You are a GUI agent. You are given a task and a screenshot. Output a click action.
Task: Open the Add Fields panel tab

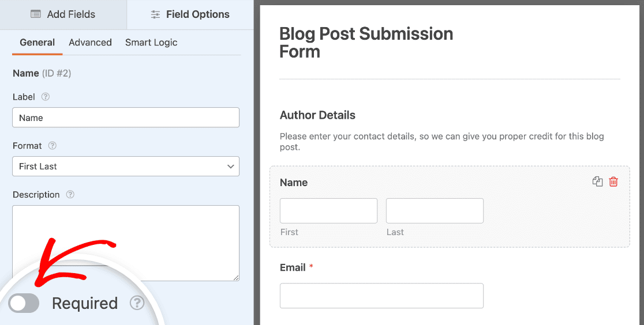[x=63, y=14]
